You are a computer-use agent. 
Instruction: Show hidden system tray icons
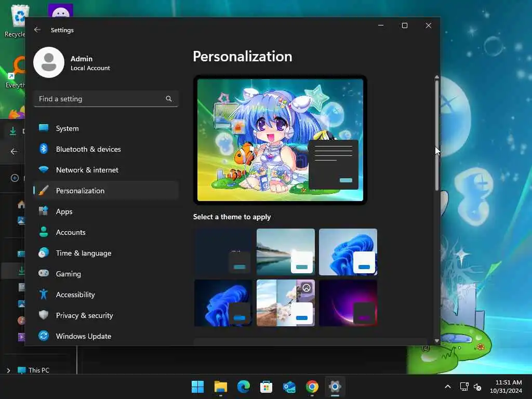tap(448, 387)
